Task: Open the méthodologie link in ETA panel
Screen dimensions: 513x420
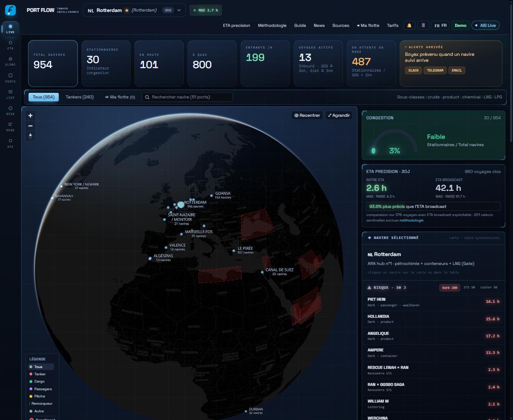Action: [412, 220]
